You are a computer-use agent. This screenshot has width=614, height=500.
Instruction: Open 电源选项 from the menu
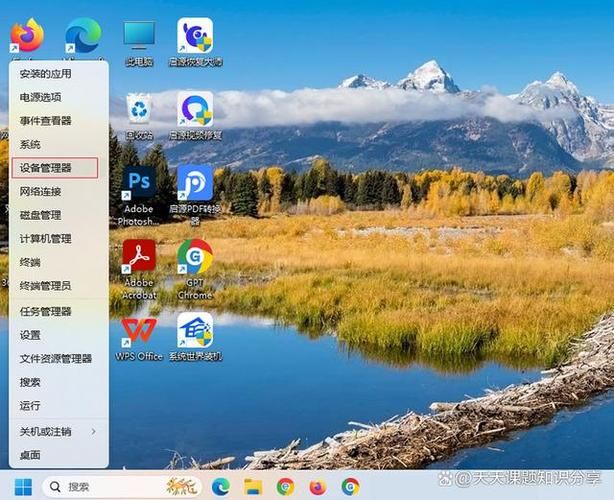(x=59, y=97)
